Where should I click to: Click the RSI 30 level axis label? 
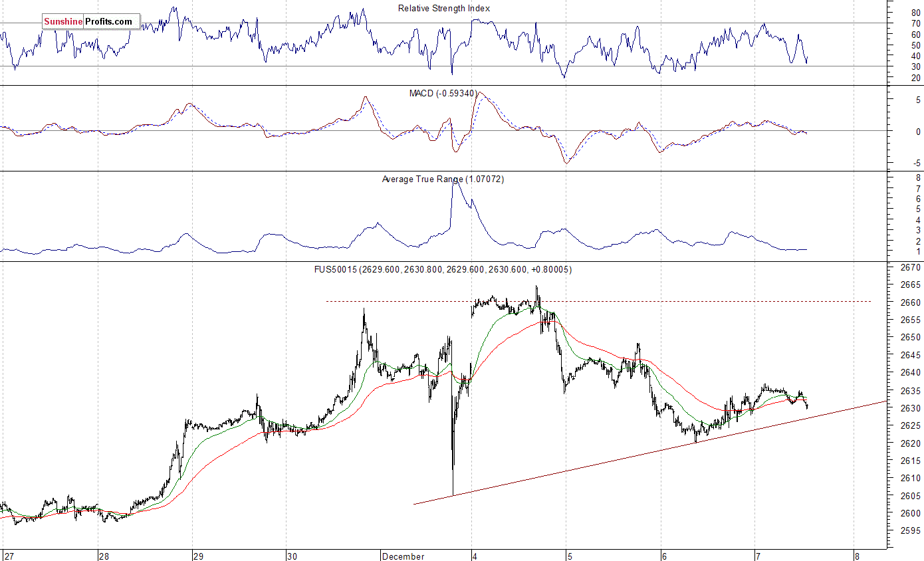915,66
